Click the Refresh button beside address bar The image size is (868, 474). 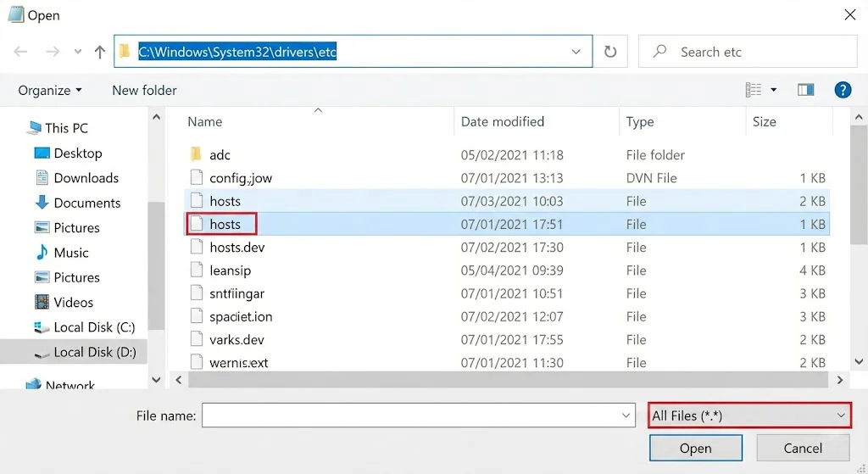pyautogui.click(x=609, y=52)
